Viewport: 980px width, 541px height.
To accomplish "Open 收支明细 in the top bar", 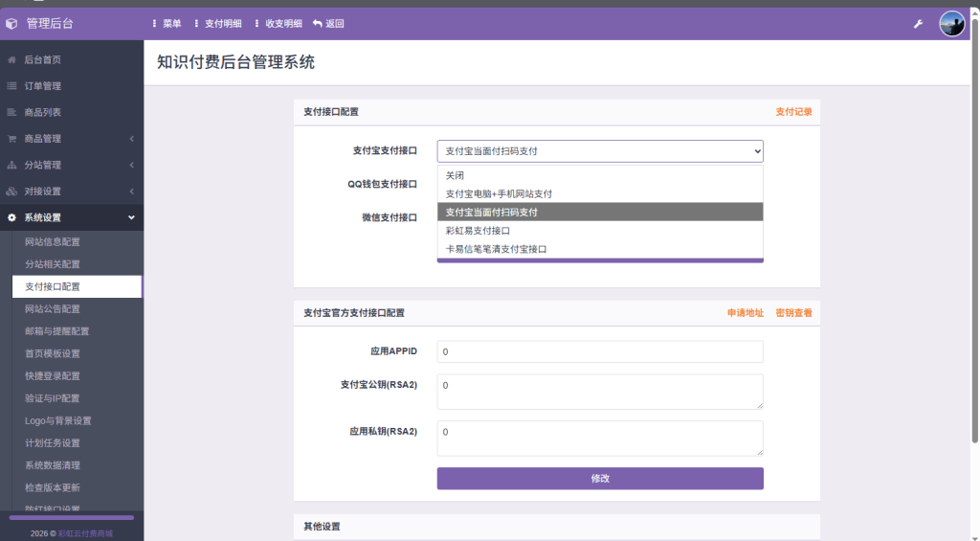I will point(283,24).
